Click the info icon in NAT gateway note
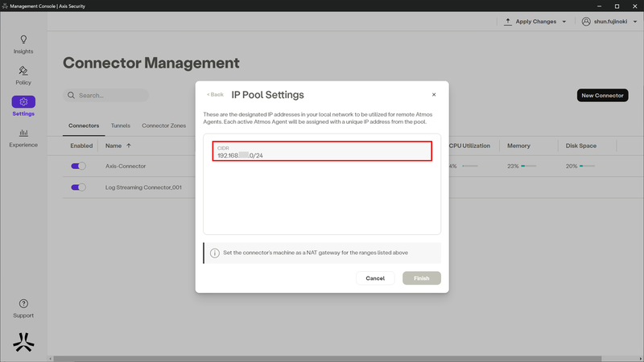Screen dimensions: 644x362 click(214, 253)
